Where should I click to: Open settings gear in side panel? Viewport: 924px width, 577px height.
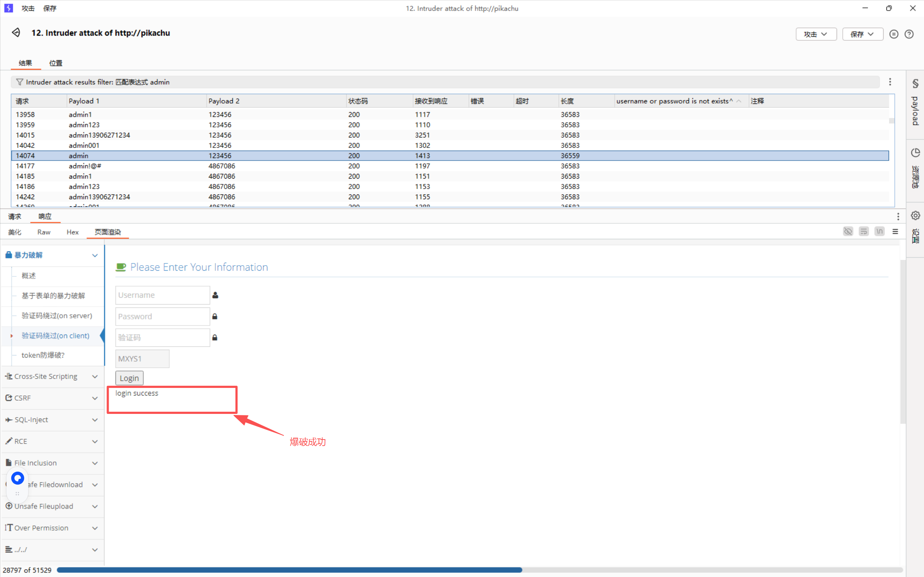(915, 216)
